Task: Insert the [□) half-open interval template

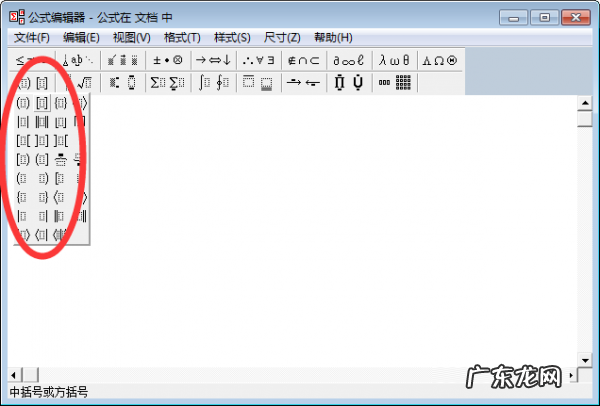Action: 23,160
